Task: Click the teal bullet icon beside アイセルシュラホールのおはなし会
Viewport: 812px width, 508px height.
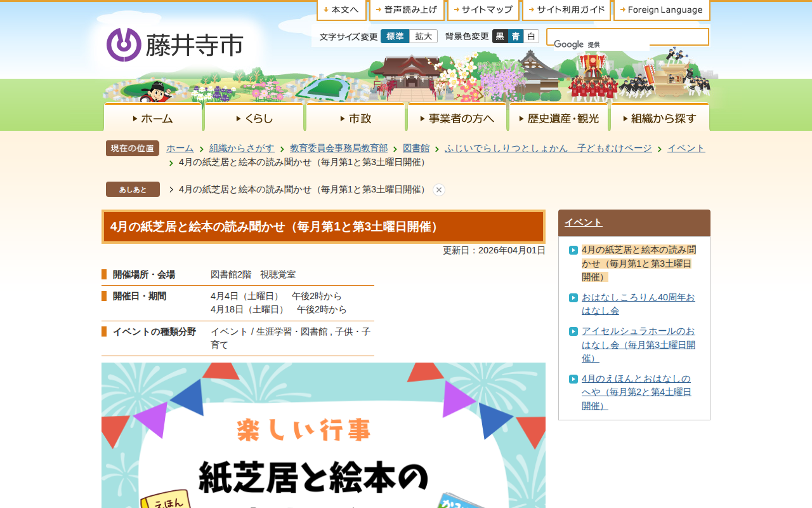Action: coord(573,331)
